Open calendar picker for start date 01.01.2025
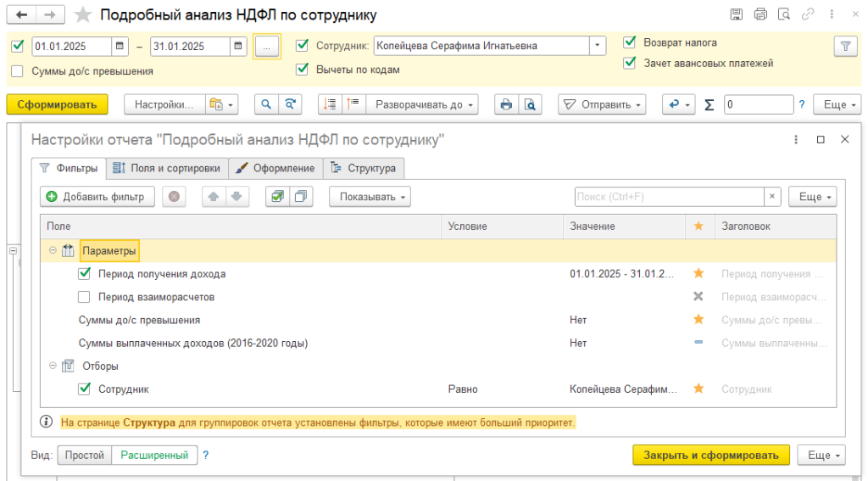This screenshot has width=868, height=481. click(x=120, y=46)
